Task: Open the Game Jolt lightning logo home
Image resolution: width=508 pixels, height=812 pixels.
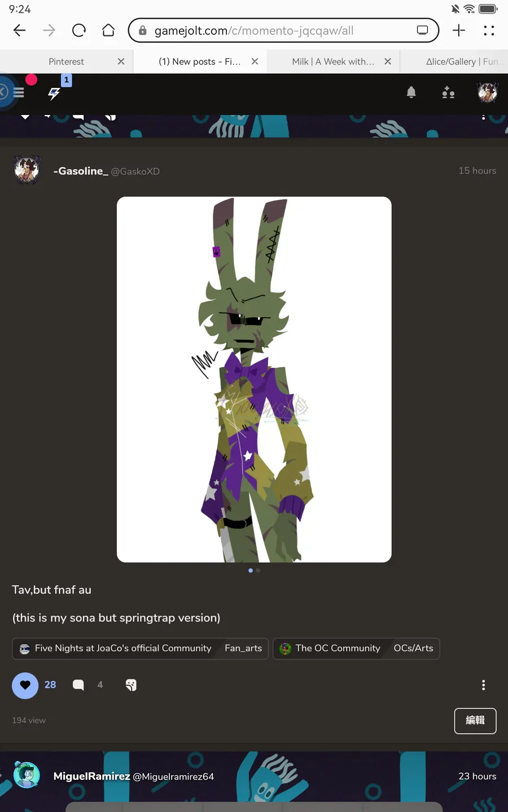Action: tap(54, 94)
